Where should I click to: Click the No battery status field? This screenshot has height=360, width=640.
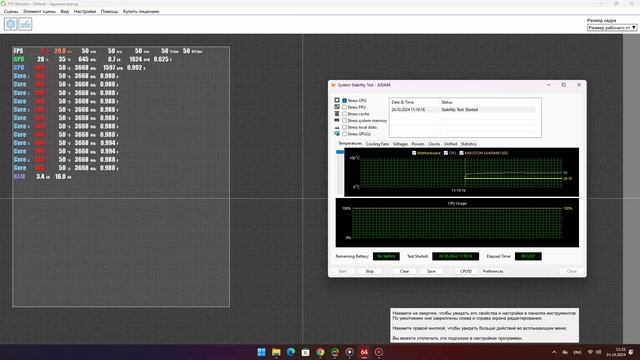coord(386,256)
